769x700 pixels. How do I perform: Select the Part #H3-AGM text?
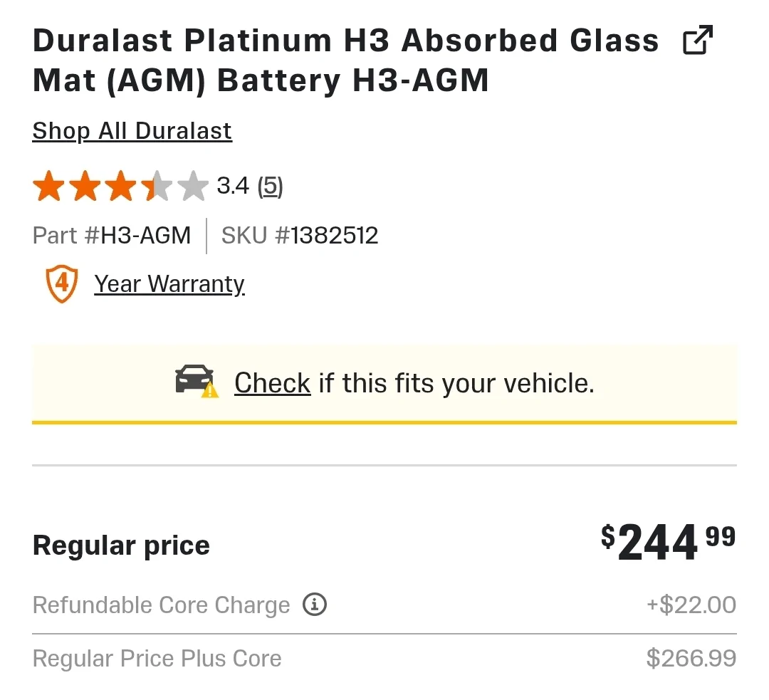[x=112, y=236]
